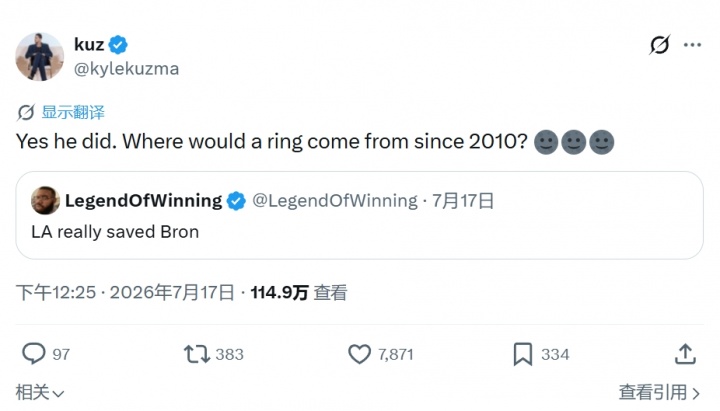This screenshot has width=720, height=411.
Task: Open the three-dot more options menu
Action: coord(692,45)
